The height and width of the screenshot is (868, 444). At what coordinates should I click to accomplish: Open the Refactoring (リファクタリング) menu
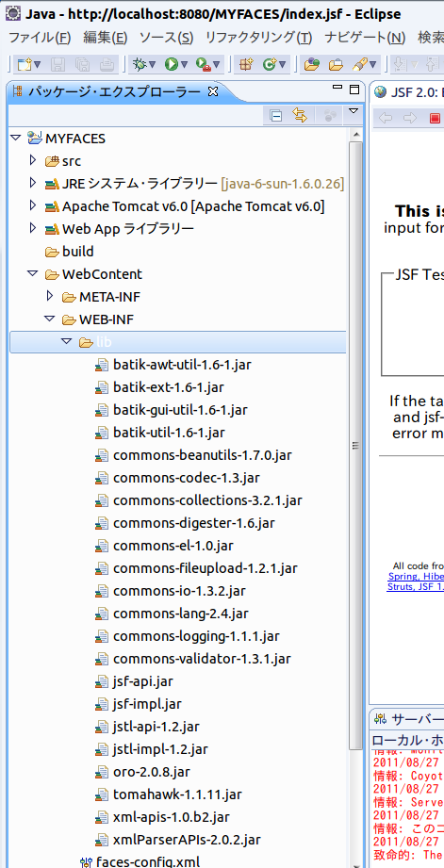pyautogui.click(x=258, y=38)
